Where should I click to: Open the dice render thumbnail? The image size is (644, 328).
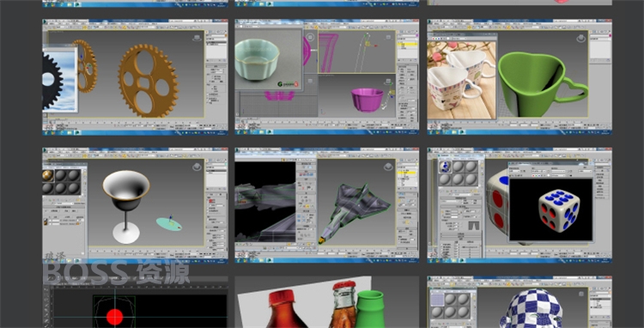[x=519, y=205]
